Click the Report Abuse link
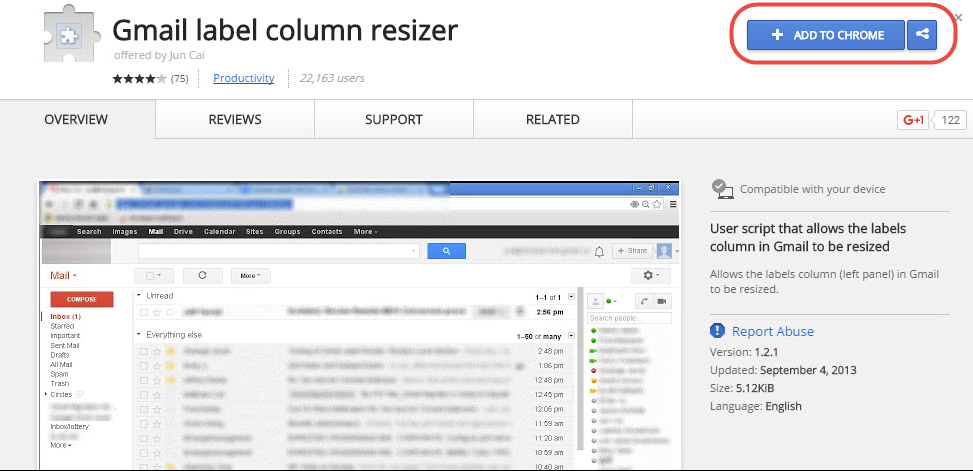Image resolution: width=973 pixels, height=471 pixels. (x=773, y=331)
